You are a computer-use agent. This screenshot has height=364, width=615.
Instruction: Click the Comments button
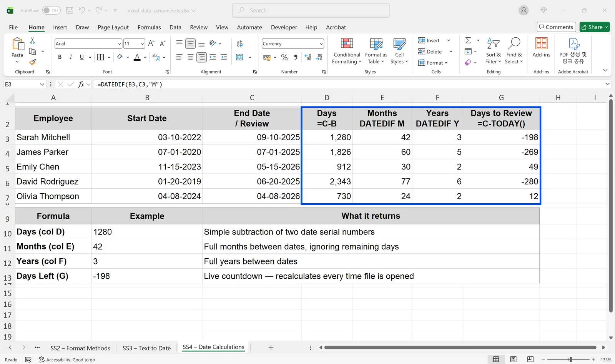pyautogui.click(x=556, y=27)
